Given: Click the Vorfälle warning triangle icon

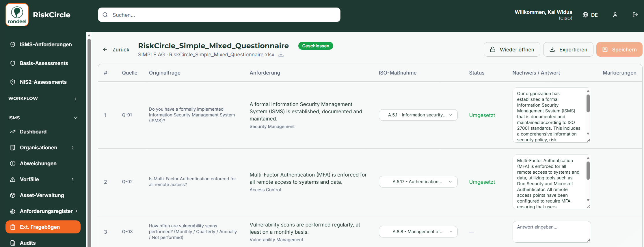Looking at the screenshot, I should [13, 179].
